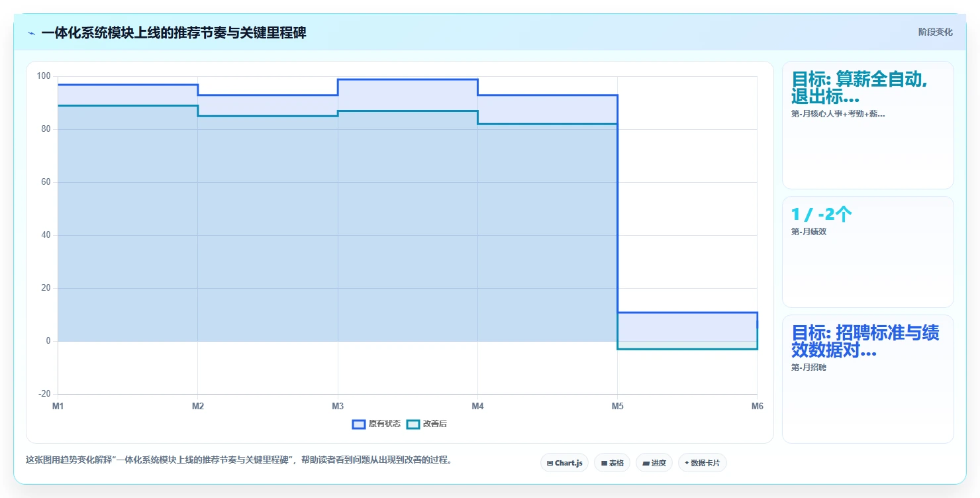Image resolution: width=980 pixels, height=498 pixels.
Task: Click the subtitle 第-月核心人事+考勤+薪...
Action: click(x=838, y=114)
